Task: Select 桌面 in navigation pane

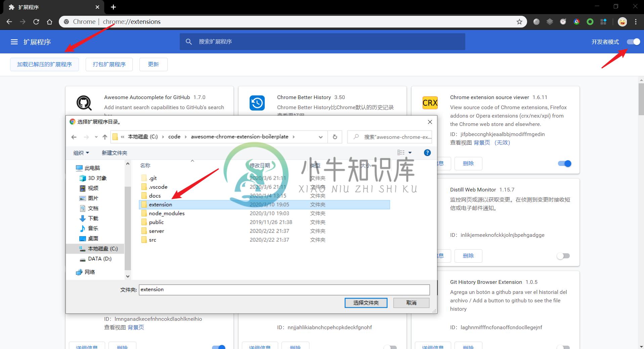Action: point(89,238)
